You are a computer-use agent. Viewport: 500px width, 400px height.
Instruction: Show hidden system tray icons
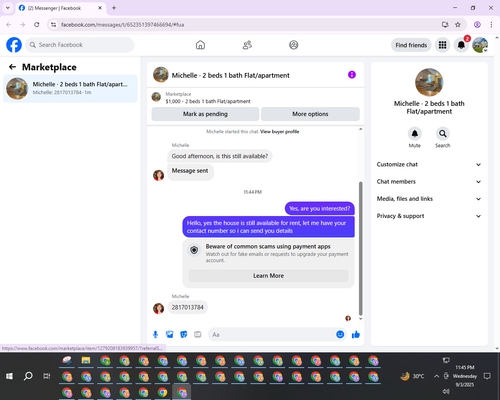click(x=436, y=376)
